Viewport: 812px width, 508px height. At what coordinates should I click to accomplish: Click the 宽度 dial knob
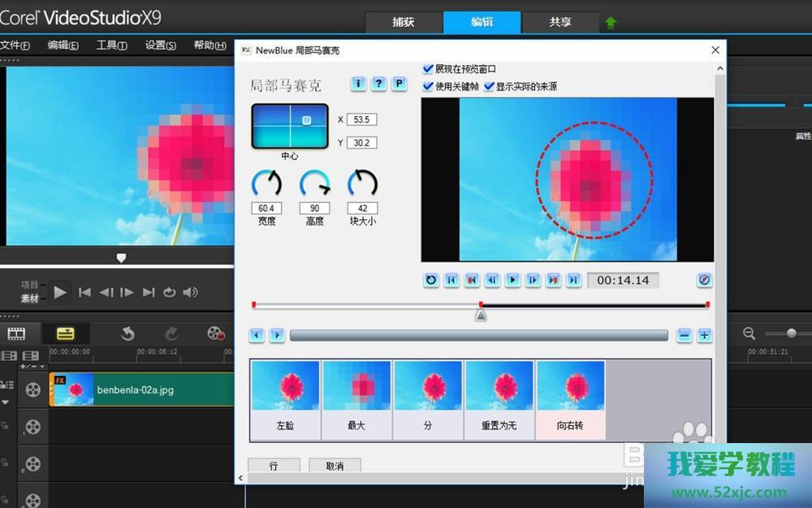[x=266, y=183]
